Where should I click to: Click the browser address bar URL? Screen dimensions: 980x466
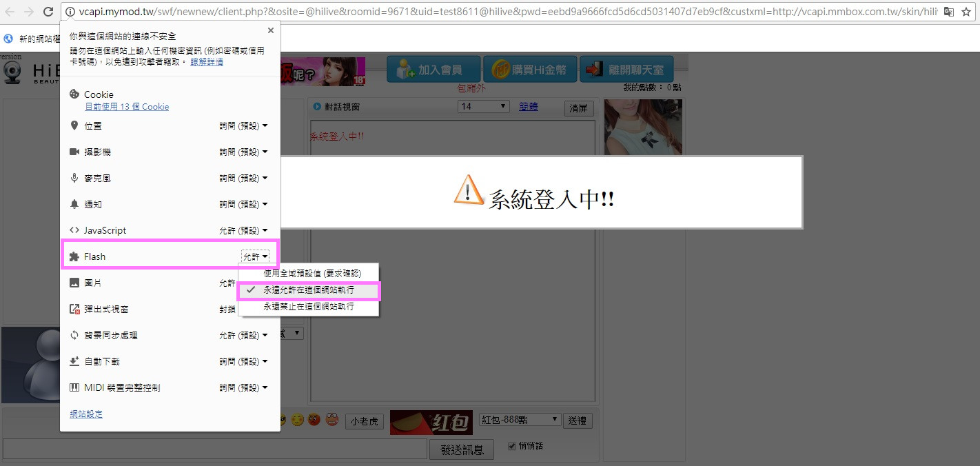510,12
